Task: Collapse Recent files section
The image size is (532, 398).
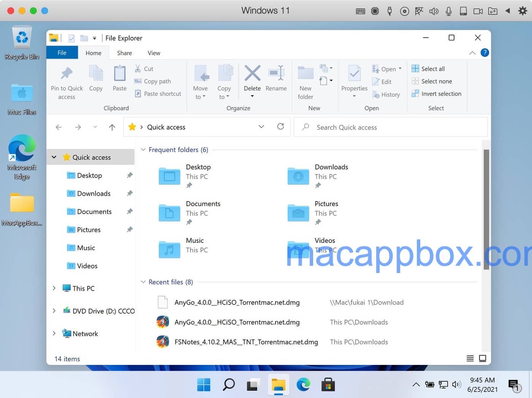Action: tap(143, 282)
